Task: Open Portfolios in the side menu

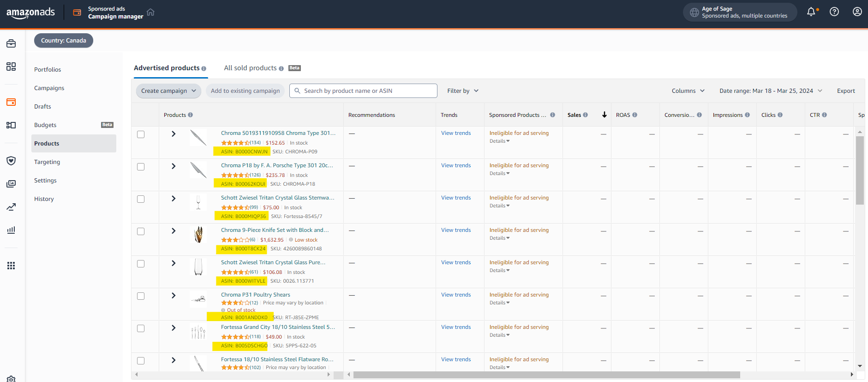Action: pos(48,70)
